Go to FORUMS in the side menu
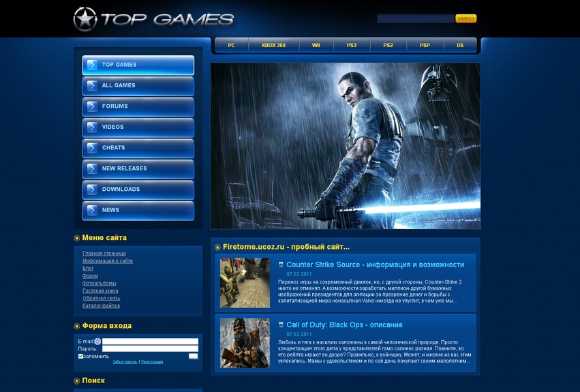Viewport: 580px width, 392px height. click(x=138, y=106)
